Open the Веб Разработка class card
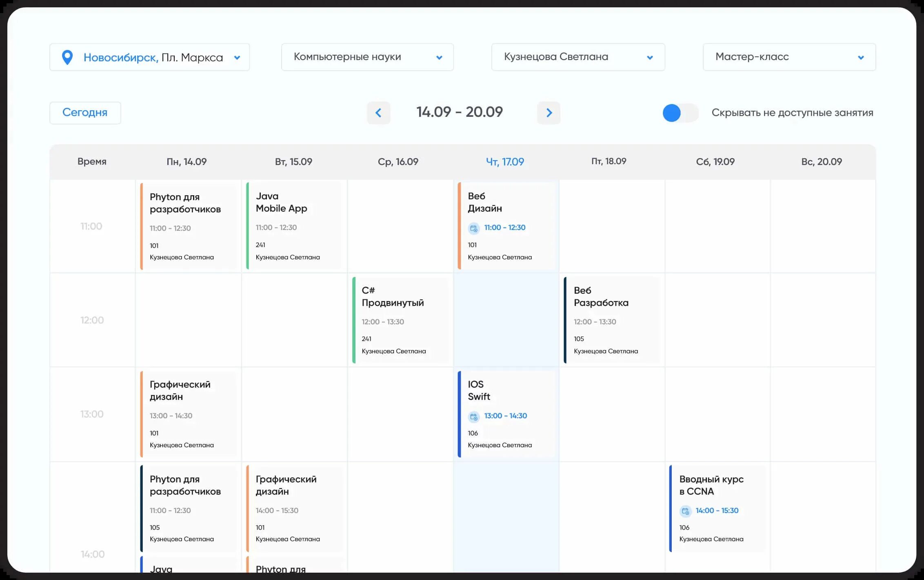Image resolution: width=924 pixels, height=580 pixels. point(612,320)
